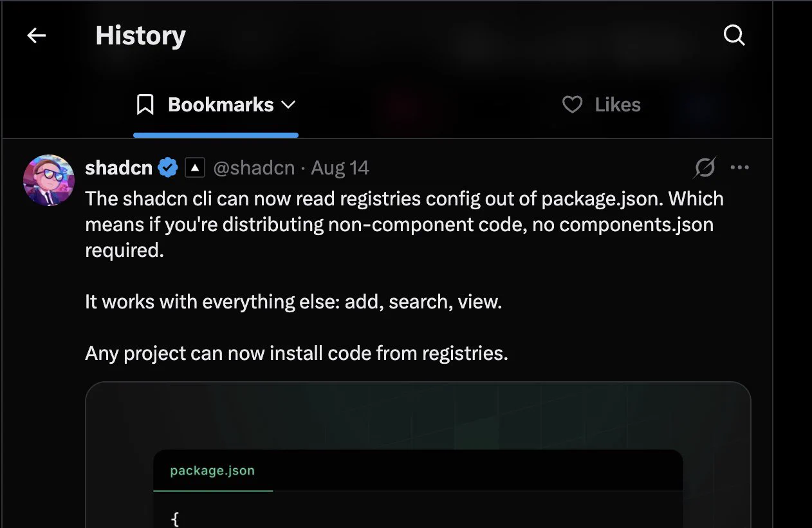Click the Grok explain icon on the post
812x528 pixels.
coord(705,168)
